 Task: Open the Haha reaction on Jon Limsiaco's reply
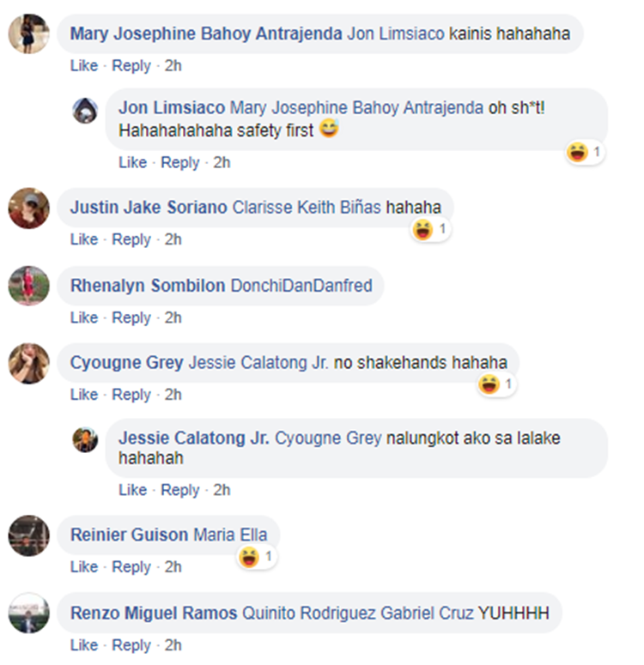pos(586,152)
